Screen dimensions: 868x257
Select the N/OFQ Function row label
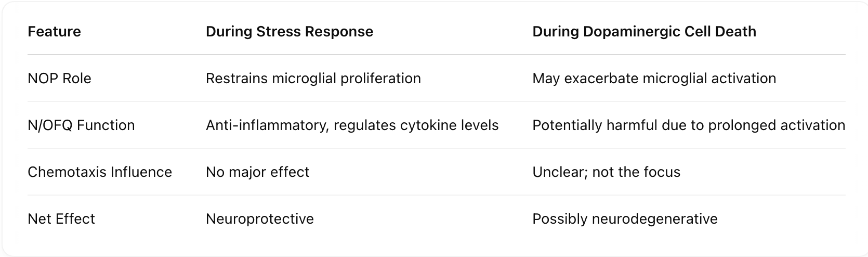tap(81, 125)
